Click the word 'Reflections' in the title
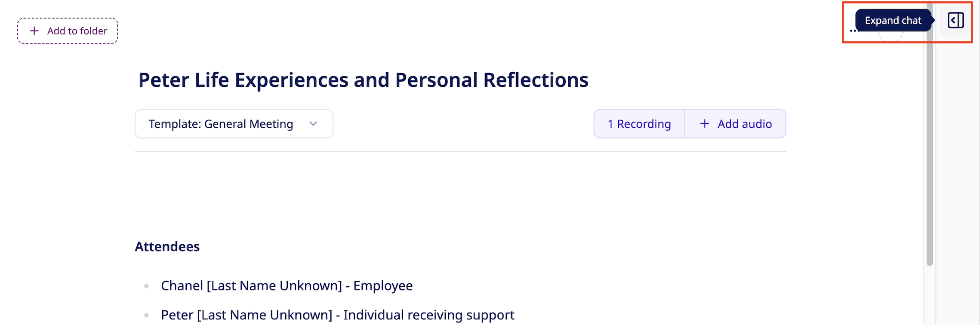The width and height of the screenshot is (980, 325). (x=535, y=80)
